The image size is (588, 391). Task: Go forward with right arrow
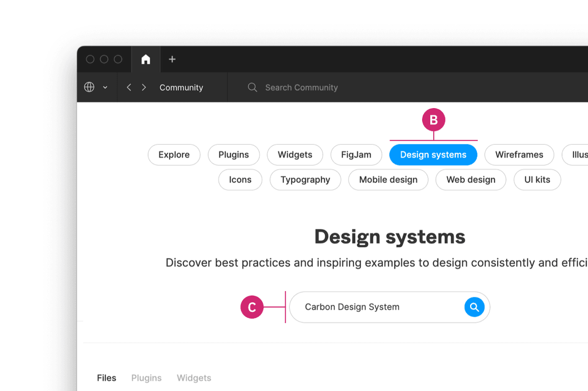[x=144, y=88]
